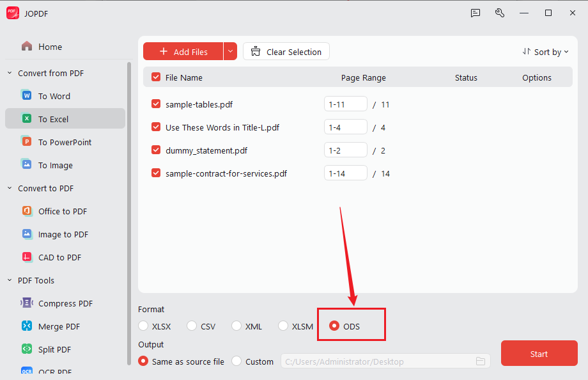The width and height of the screenshot is (588, 380).
Task: Click the To Word icon
Action: pos(27,95)
